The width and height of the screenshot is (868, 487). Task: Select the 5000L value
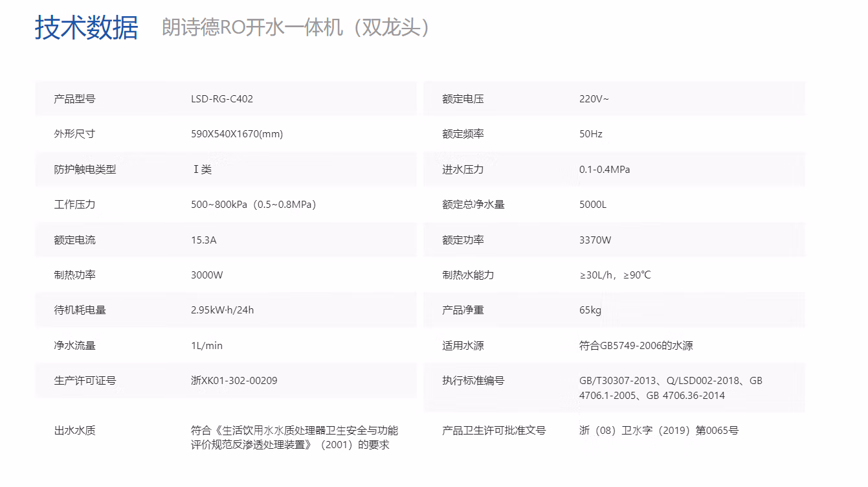[593, 205]
